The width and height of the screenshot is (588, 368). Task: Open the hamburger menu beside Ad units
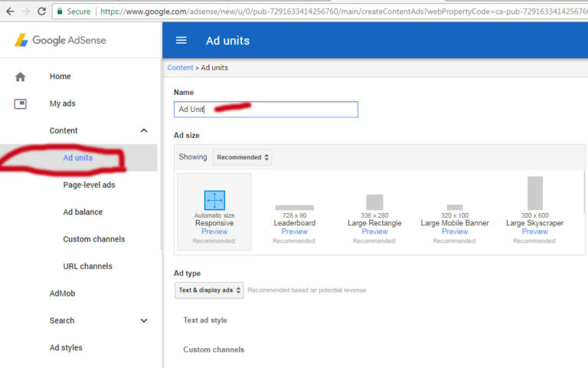tap(181, 40)
